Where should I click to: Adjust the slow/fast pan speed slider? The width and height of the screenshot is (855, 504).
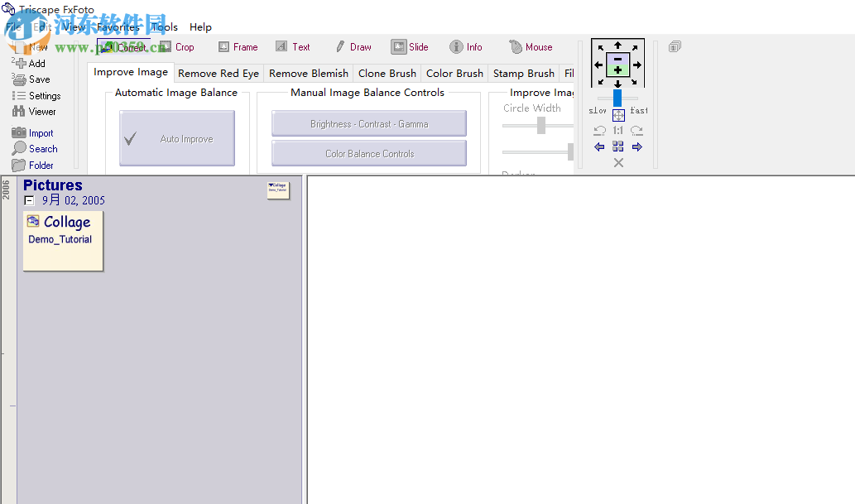(x=617, y=98)
